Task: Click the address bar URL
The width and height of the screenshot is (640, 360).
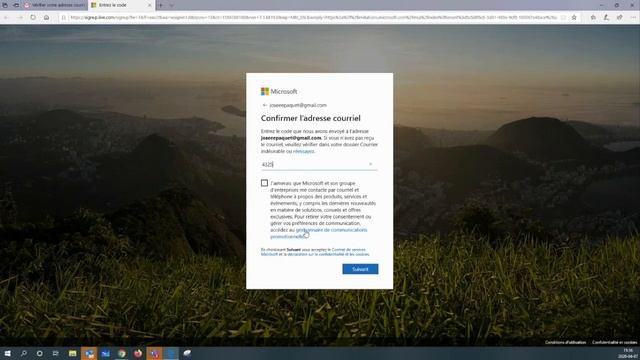Action: click(x=313, y=18)
